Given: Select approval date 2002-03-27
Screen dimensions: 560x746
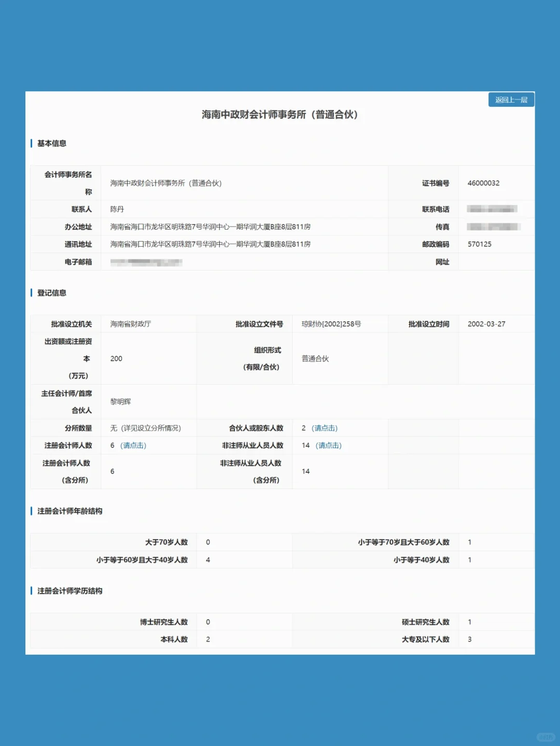Looking at the screenshot, I should [486, 324].
